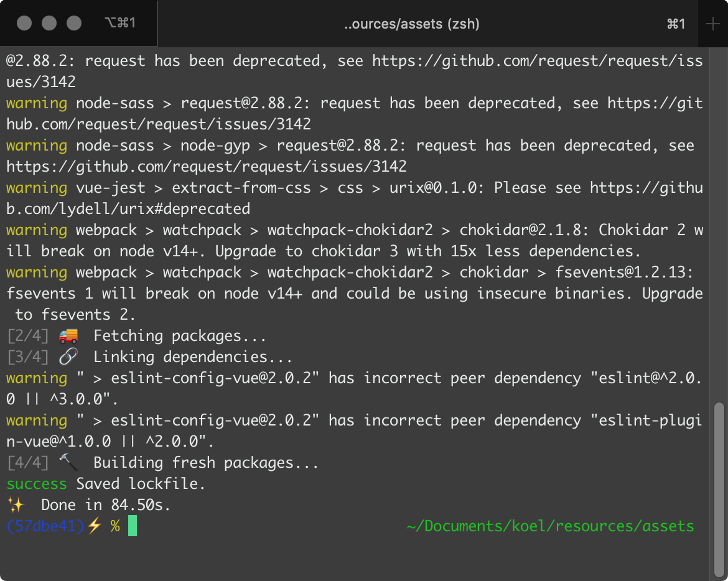Click the sparkles icon before Done in 84.50s
The height and width of the screenshot is (581, 728).
[x=17, y=504]
